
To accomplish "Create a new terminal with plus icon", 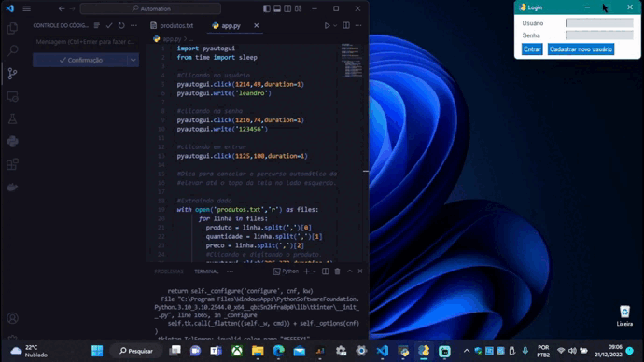I will tap(306, 271).
